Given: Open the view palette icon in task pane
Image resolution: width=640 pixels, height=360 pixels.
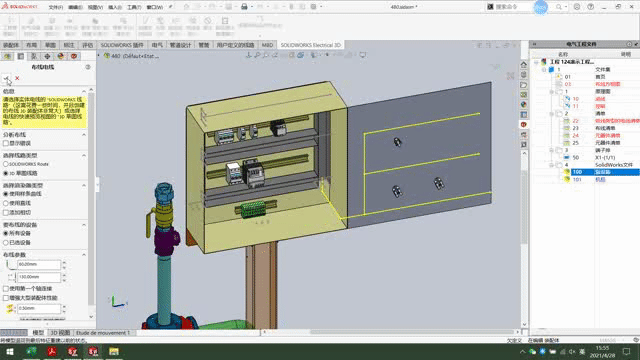Looking at the screenshot, I should (524, 94).
